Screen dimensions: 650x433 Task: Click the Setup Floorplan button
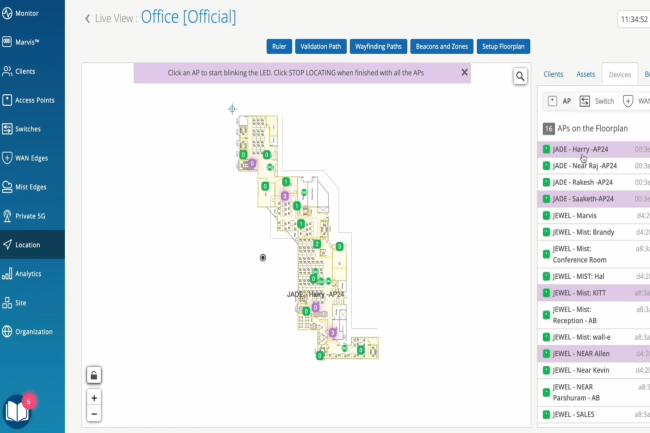click(503, 46)
